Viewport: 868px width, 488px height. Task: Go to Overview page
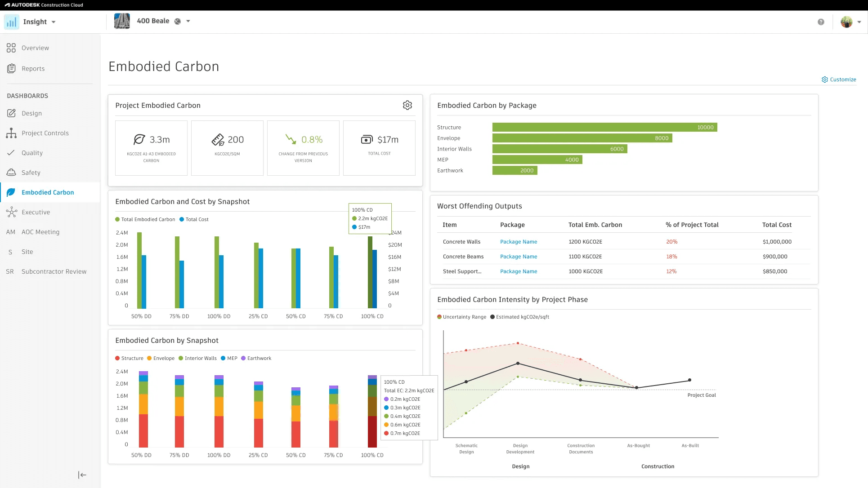point(35,48)
